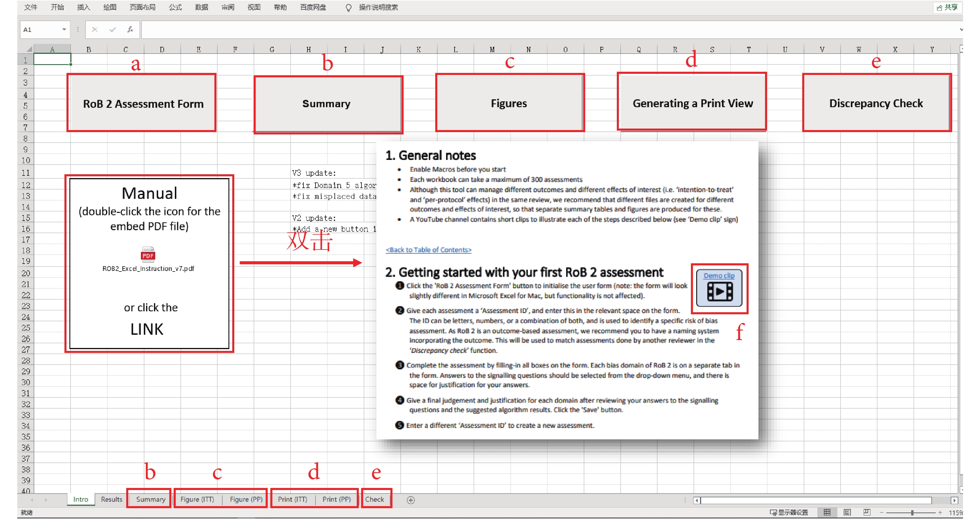Click the embedded PDF file icon
980x519 pixels.
(x=148, y=254)
